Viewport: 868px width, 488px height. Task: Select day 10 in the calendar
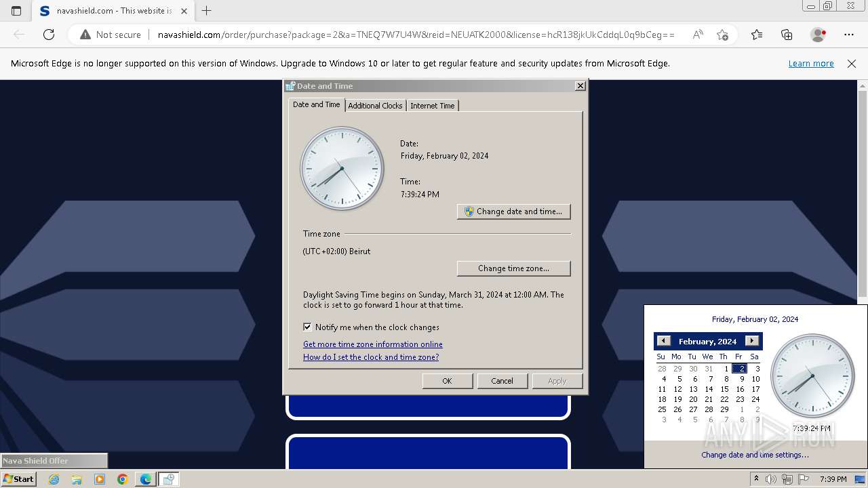tap(755, 379)
